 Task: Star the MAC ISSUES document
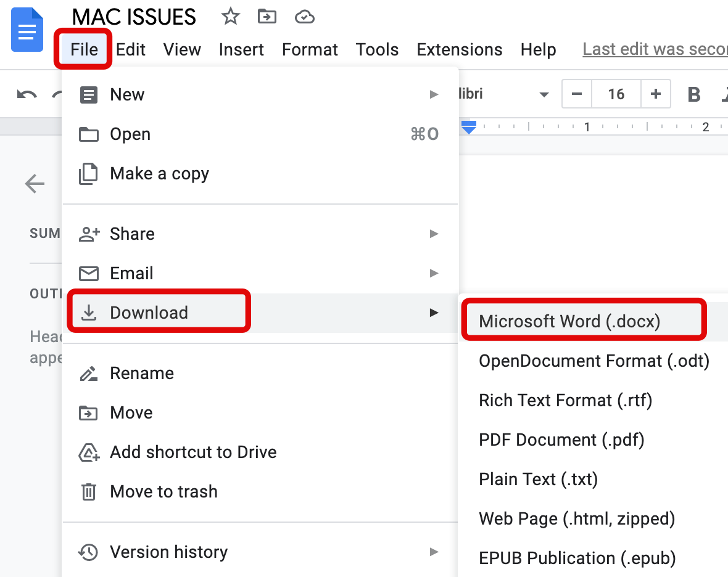230,17
